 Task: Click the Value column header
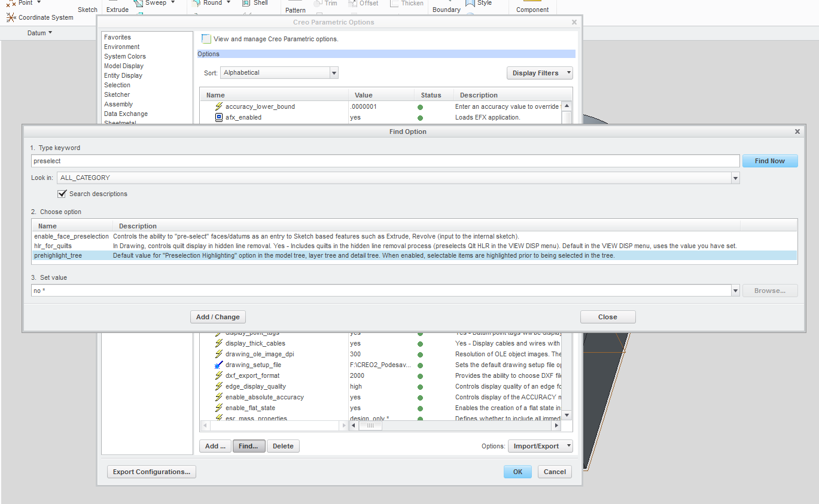pos(381,95)
